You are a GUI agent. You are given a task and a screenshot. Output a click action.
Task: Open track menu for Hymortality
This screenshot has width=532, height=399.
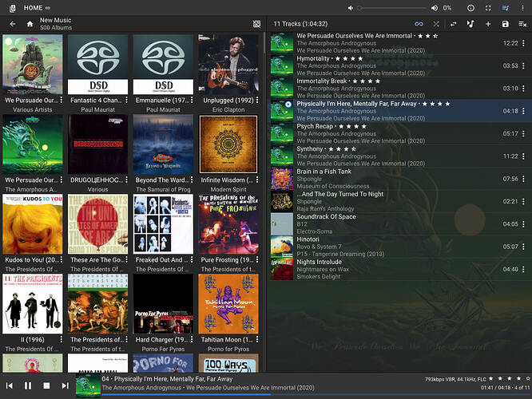[x=523, y=65]
